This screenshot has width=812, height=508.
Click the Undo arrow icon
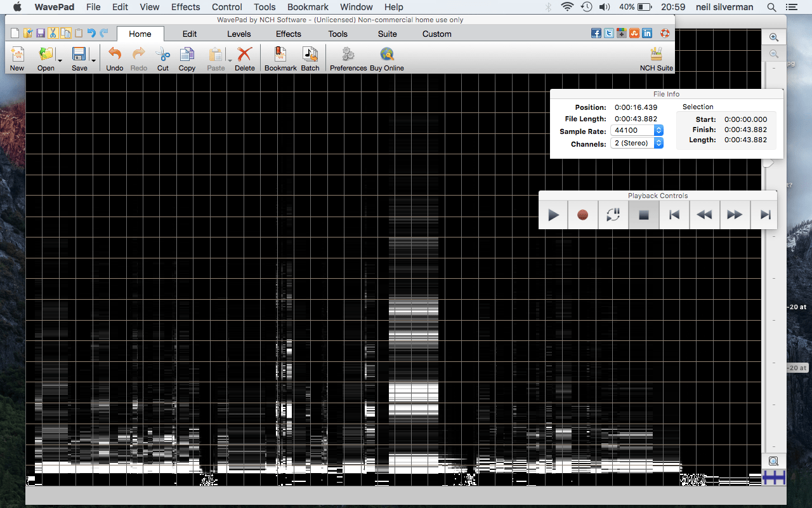[x=115, y=58]
